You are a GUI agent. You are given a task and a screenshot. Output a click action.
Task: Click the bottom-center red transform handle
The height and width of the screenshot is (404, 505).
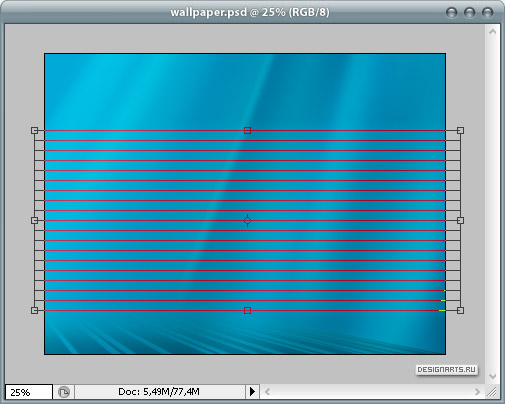247,310
